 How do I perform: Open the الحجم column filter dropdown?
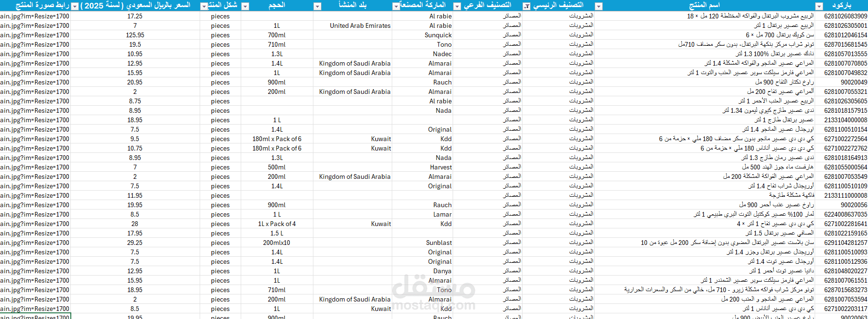245,6
